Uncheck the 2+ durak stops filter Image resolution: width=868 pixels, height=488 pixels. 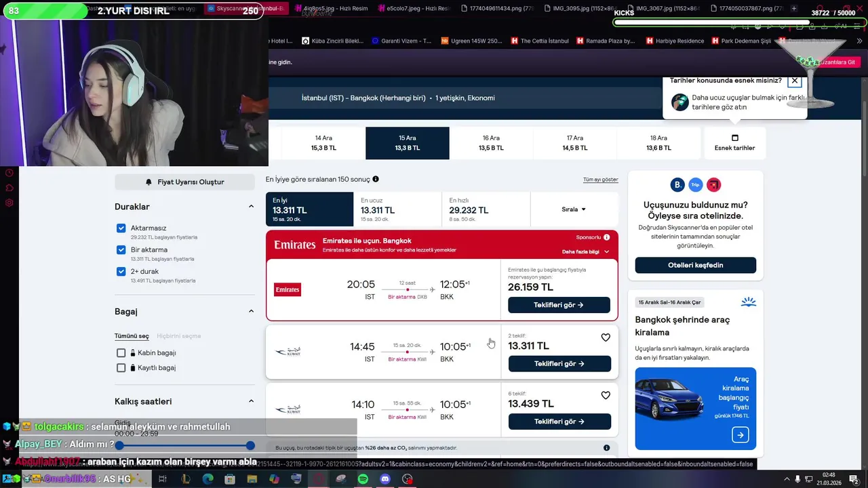(121, 272)
